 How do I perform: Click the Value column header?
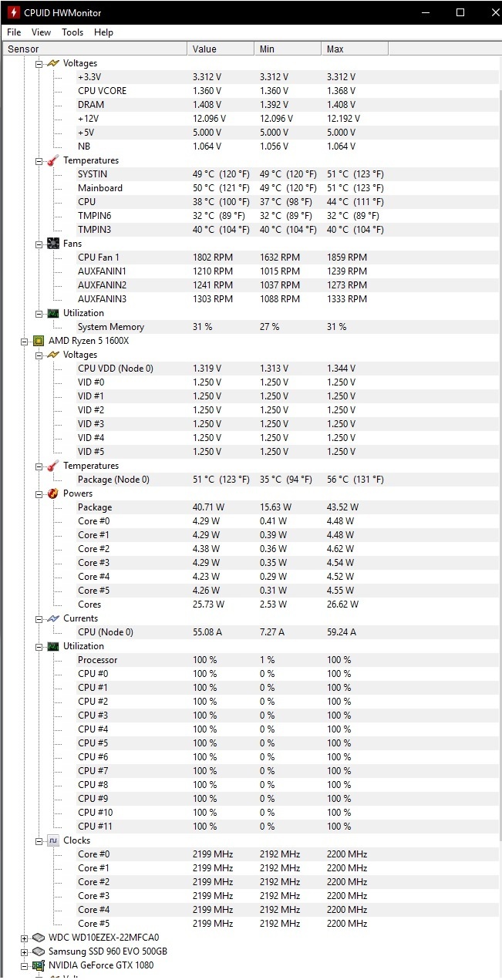[221, 49]
